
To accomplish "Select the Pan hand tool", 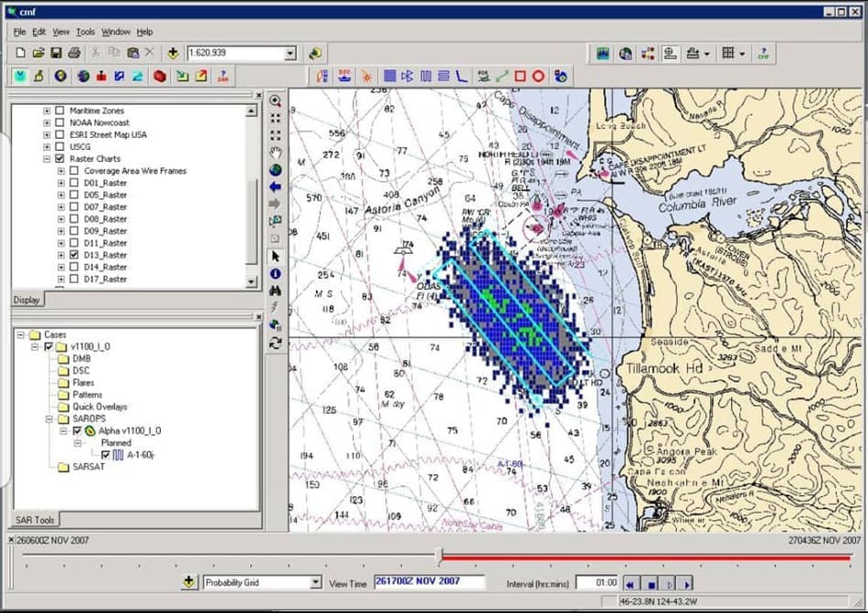I will (x=275, y=152).
